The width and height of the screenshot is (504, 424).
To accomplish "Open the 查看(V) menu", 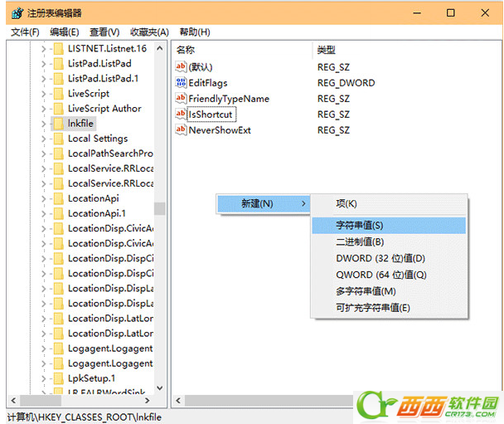I will 104,32.
